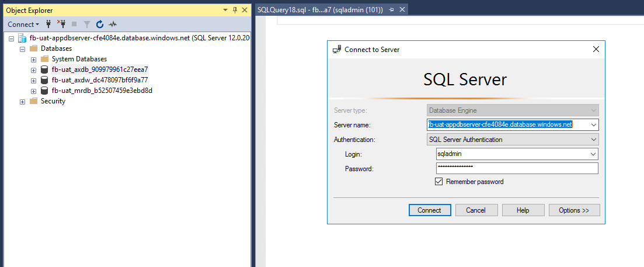Open Object Explorer window position dropdown arrow

click(225, 11)
